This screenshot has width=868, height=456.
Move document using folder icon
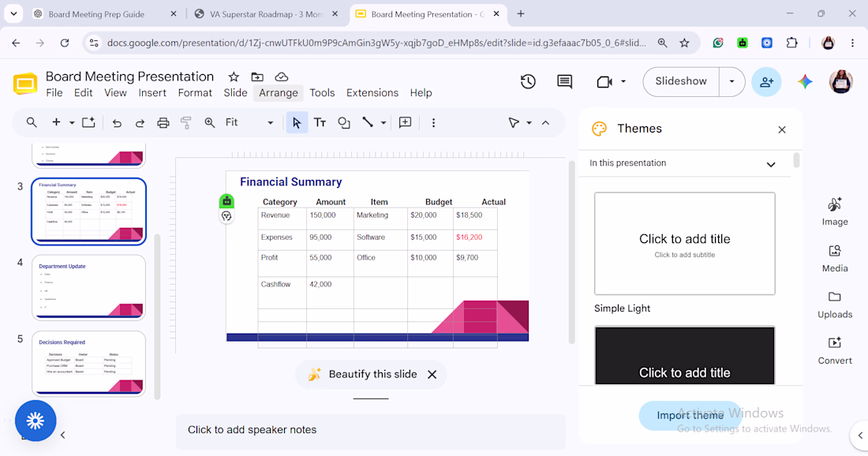(257, 77)
